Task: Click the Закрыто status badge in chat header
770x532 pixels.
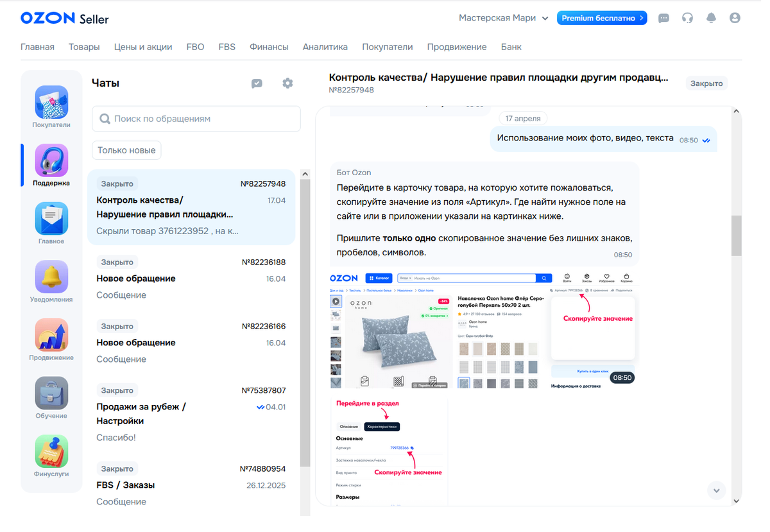Action: point(707,83)
